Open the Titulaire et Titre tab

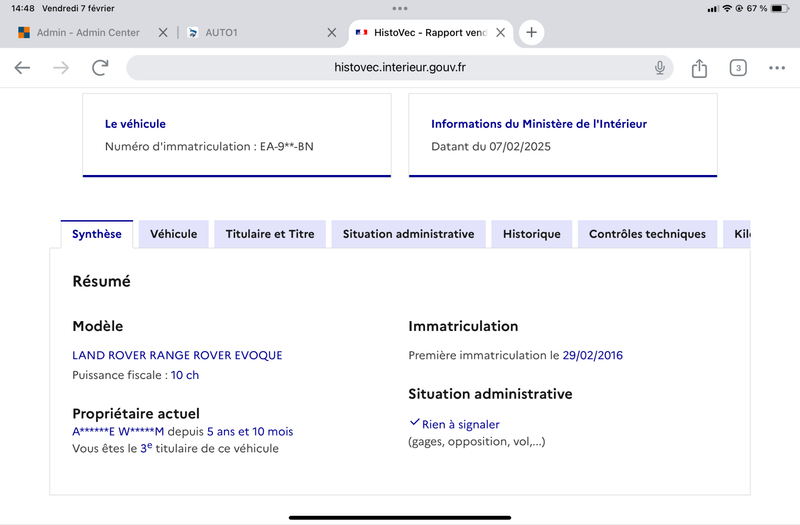click(x=270, y=234)
